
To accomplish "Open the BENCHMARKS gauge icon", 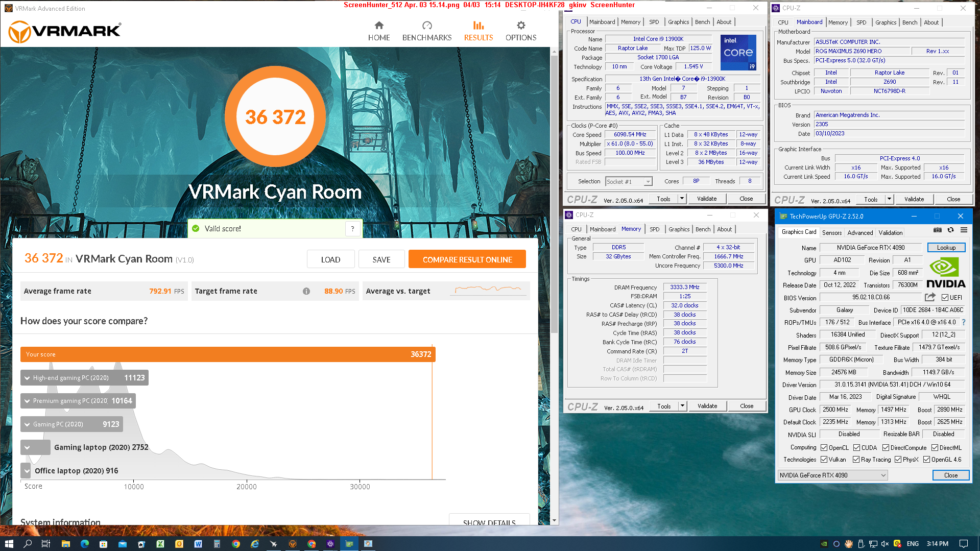I will 427,26.
